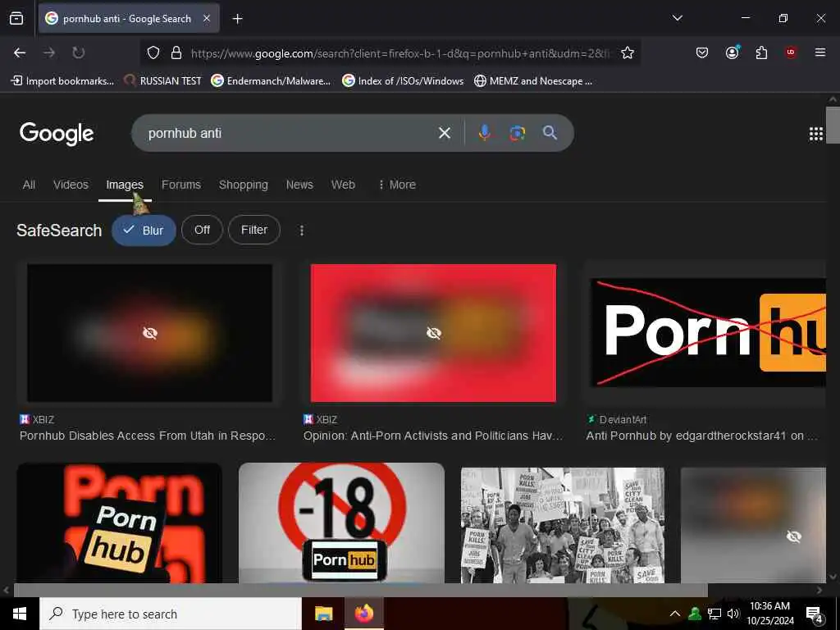Screen dimensions: 840x630
Task: Click the Google logo
Action: tap(57, 134)
